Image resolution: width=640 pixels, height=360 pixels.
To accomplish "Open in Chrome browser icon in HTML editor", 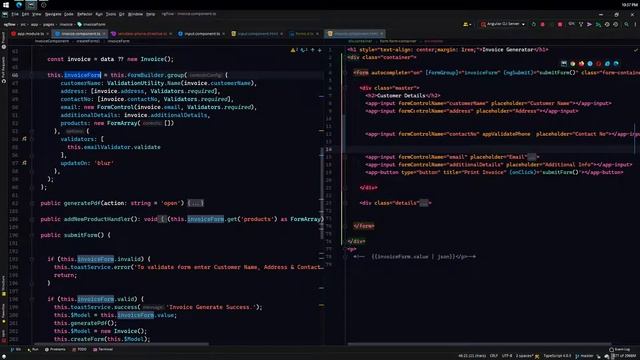I will [x=573, y=64].
